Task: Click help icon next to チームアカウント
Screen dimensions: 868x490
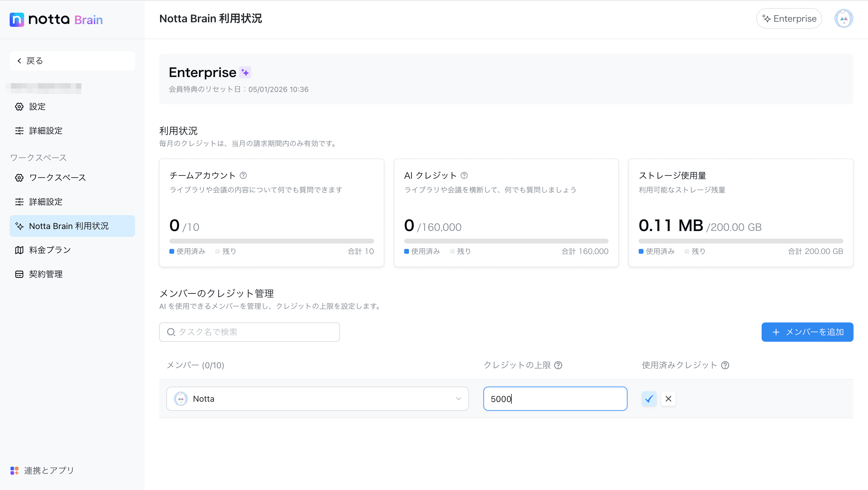Action: (x=243, y=175)
